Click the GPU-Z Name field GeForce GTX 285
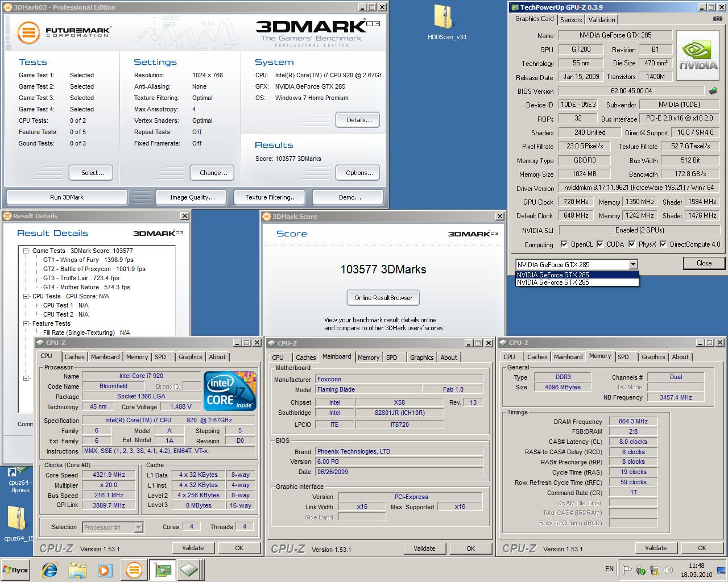The image size is (728, 582). pos(615,35)
